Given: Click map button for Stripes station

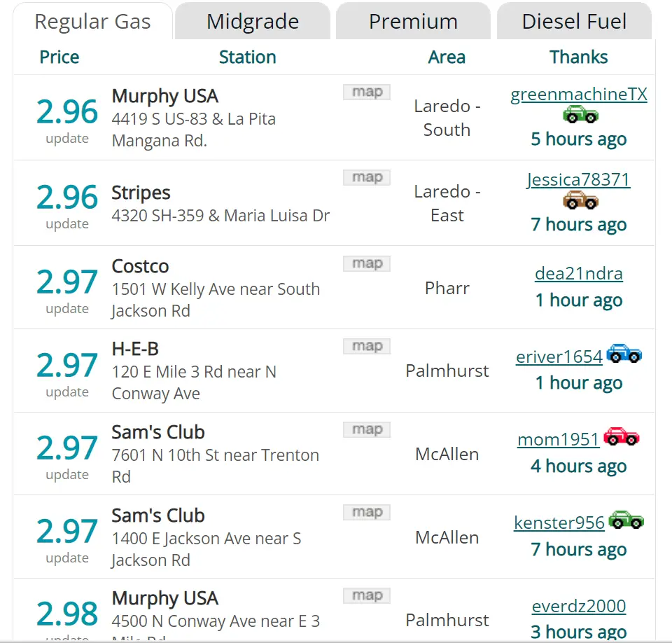Looking at the screenshot, I should 366,177.
